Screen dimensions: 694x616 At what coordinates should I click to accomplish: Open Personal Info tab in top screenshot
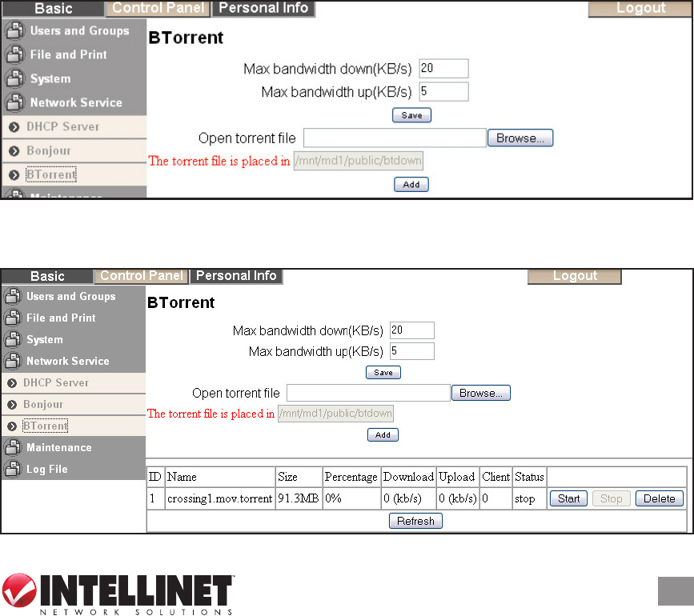click(263, 8)
